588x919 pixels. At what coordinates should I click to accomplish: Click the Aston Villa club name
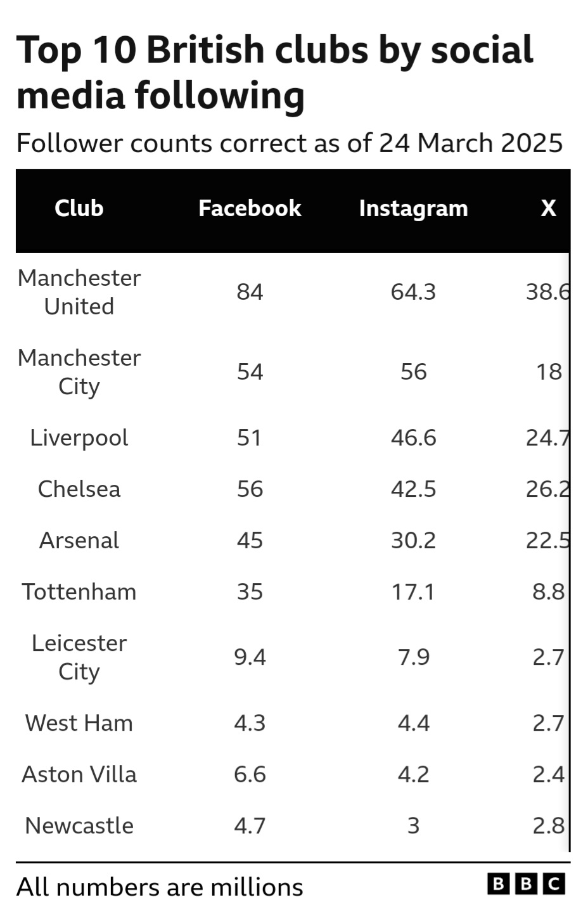point(79,774)
